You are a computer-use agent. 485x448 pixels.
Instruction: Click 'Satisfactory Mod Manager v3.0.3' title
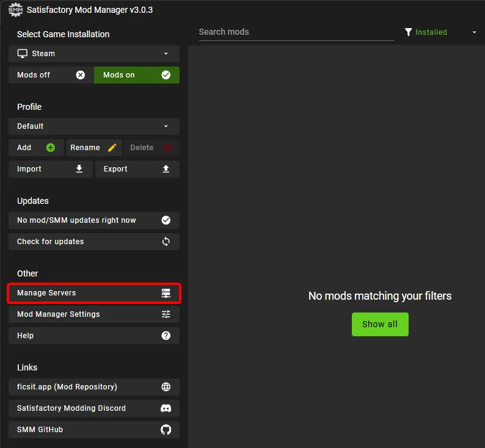[x=90, y=10]
